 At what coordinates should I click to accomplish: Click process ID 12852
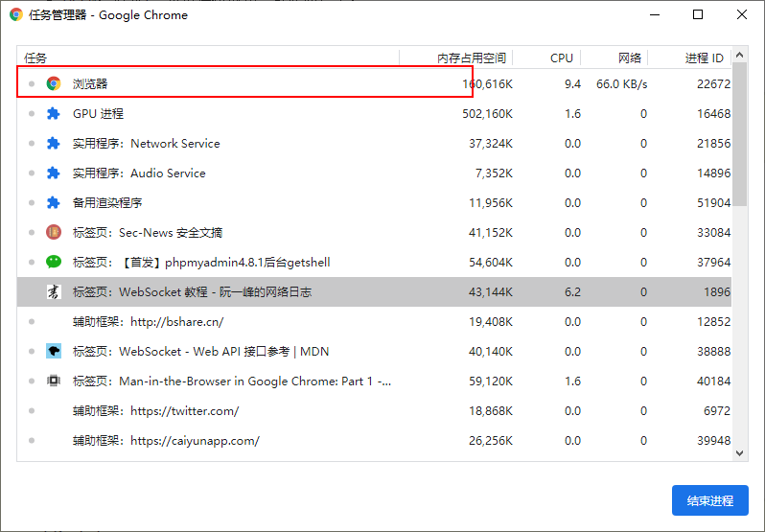point(714,322)
